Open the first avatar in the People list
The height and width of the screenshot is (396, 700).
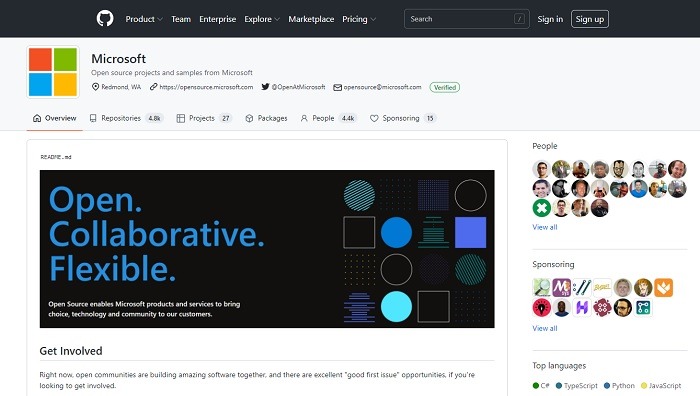(x=541, y=169)
